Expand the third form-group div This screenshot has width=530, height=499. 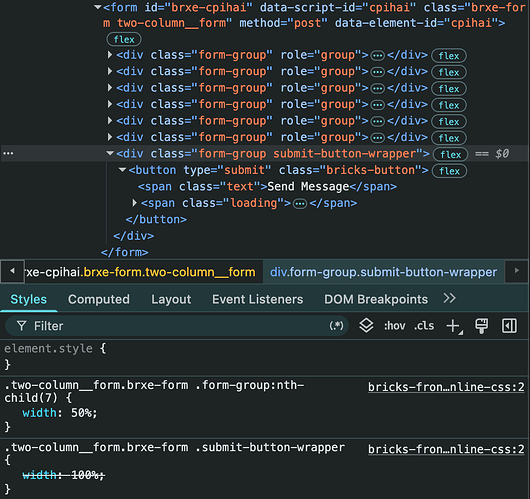pyautogui.click(x=110, y=88)
